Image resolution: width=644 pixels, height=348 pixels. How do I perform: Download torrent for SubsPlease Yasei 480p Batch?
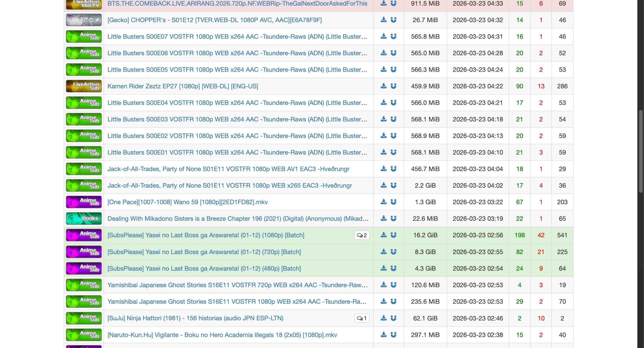click(x=383, y=268)
